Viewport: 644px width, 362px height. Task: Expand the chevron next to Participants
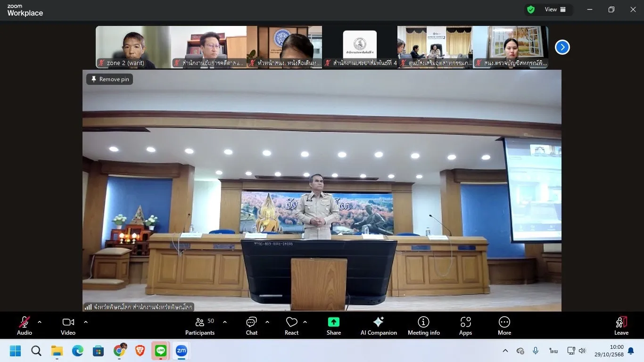coord(225,322)
